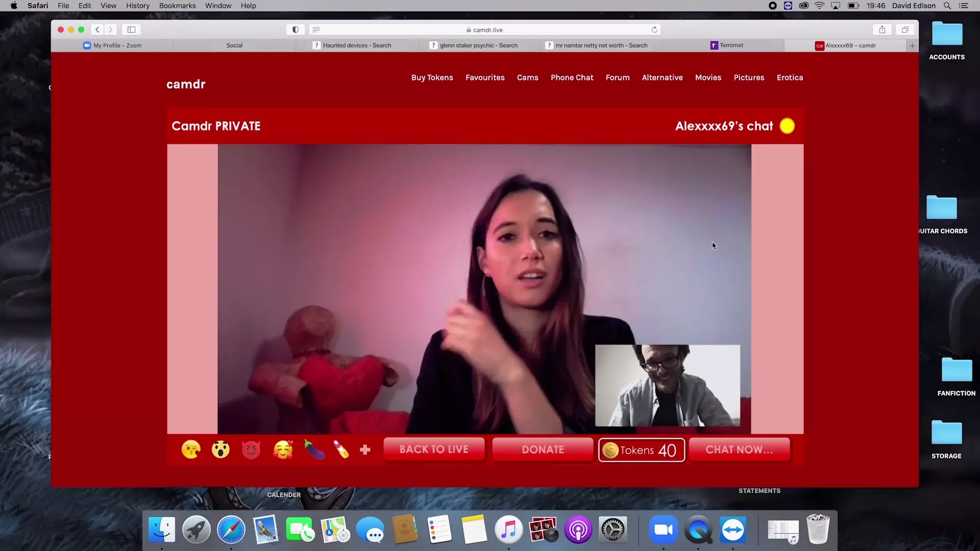
Task: Open Zoom from the Dock
Action: [664, 530]
